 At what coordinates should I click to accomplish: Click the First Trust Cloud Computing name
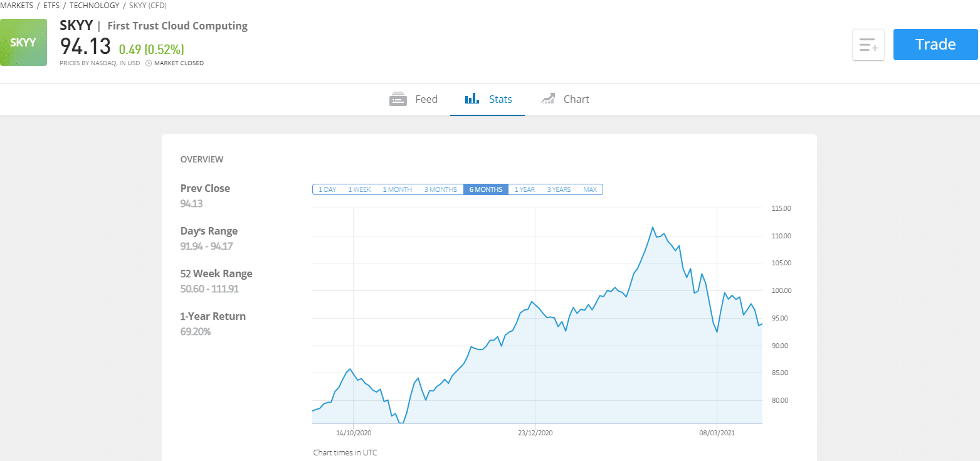177,26
